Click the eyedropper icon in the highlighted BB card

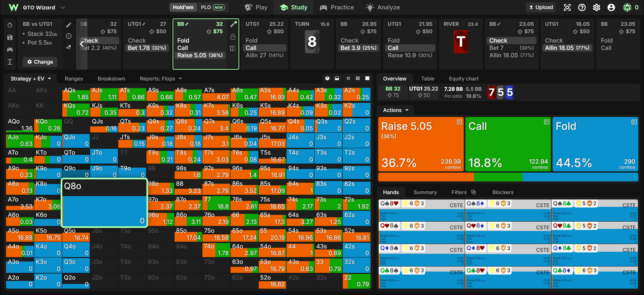[x=233, y=24]
